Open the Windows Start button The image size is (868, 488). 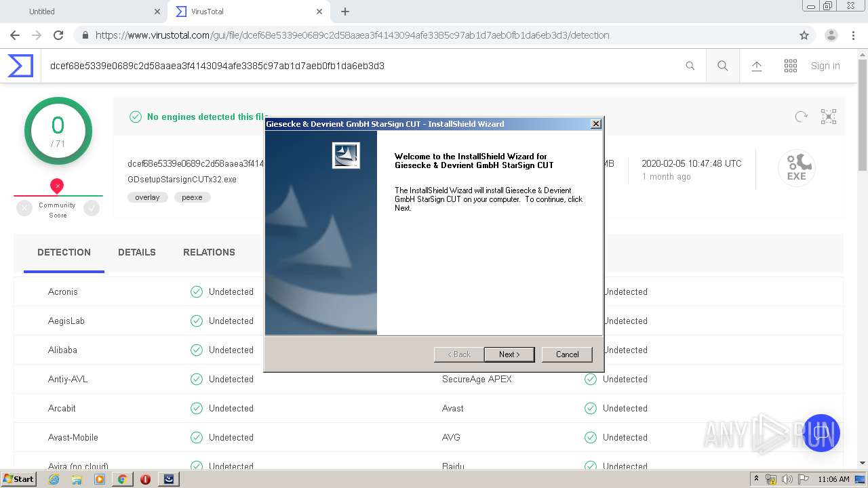[18, 479]
